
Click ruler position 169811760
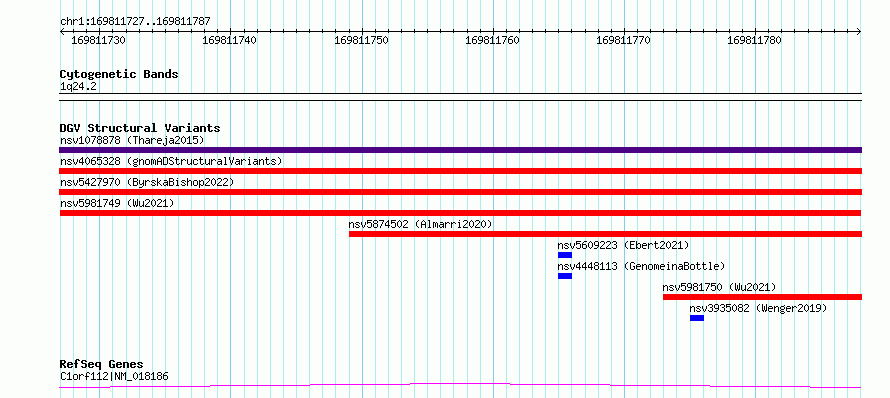[x=492, y=40]
